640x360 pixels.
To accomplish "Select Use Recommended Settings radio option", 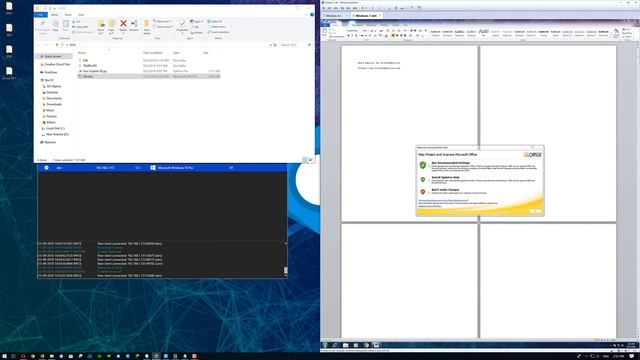I will coord(429,165).
